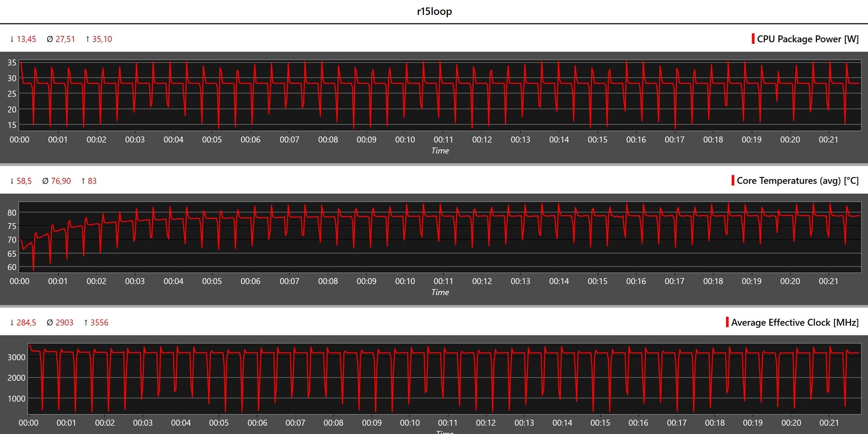
Task: Select the maximum power value 35,10
Action: pyautogui.click(x=102, y=39)
